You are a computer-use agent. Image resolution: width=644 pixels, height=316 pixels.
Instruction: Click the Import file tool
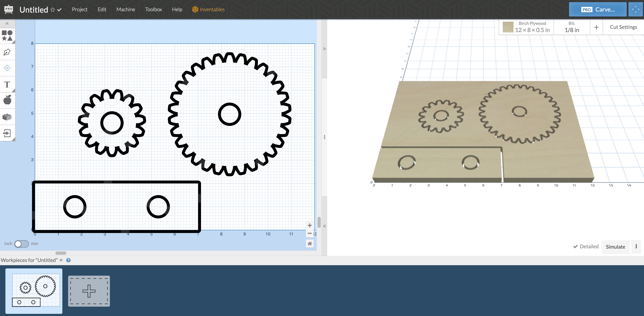(7, 133)
